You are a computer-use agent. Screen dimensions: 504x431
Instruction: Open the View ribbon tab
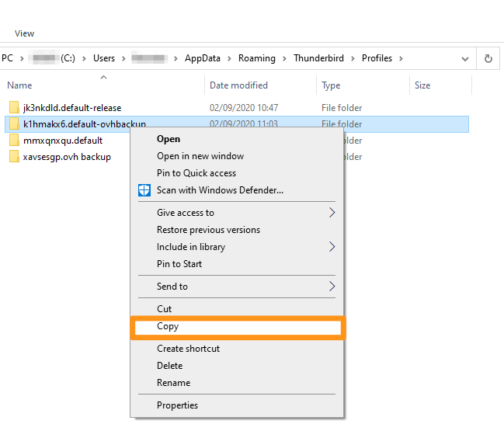(25, 33)
